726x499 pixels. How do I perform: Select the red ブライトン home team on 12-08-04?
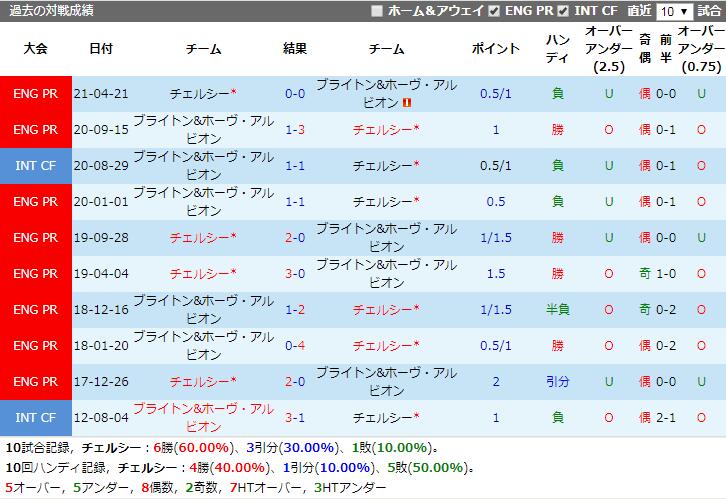(x=204, y=418)
